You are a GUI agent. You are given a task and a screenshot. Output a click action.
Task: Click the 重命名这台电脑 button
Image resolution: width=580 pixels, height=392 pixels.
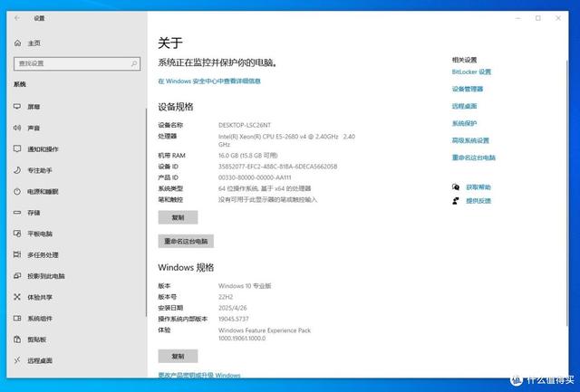(x=186, y=241)
